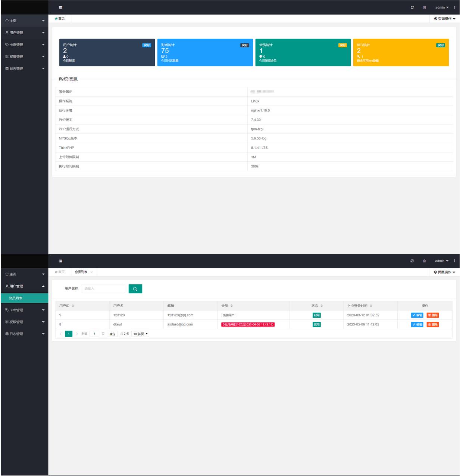This screenshot has height=476, width=460.
Task: Click the blue 对话统计 statistics card
Action: click(x=205, y=53)
